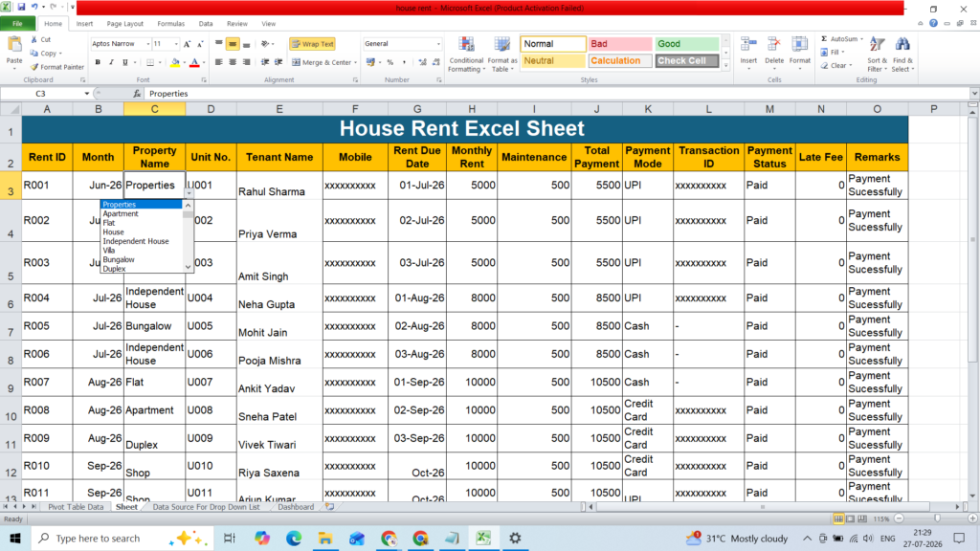Click the AutoSum button
980x551 pixels.
[842, 38]
